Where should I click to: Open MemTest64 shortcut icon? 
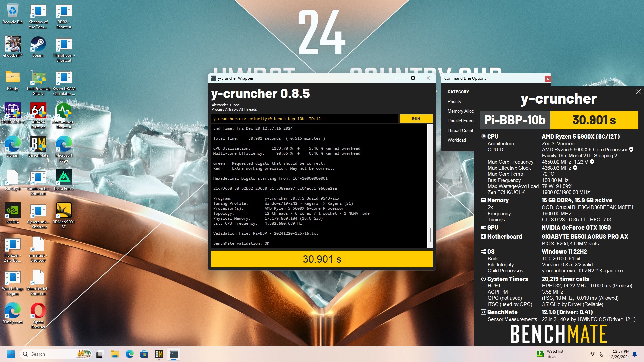tap(38, 283)
